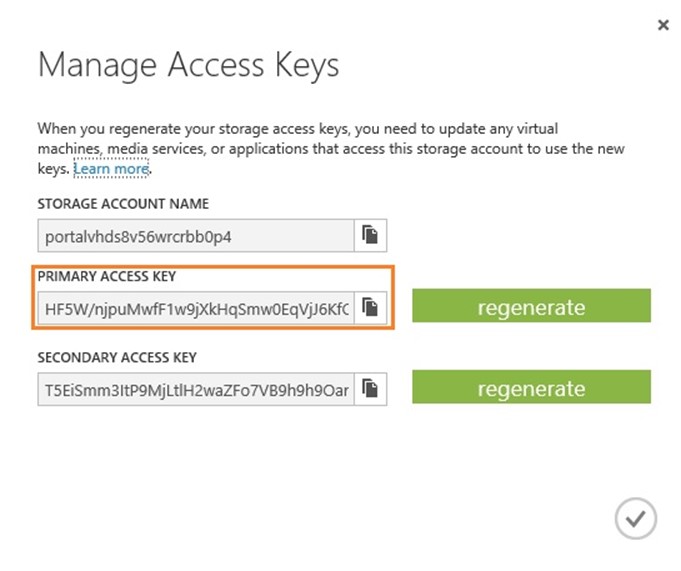Open the Learn more link

point(111,168)
